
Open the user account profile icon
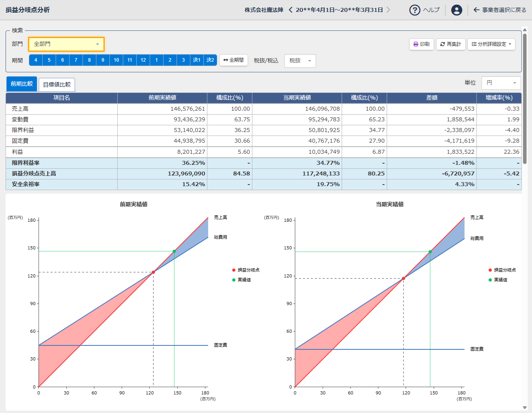pyautogui.click(x=456, y=10)
